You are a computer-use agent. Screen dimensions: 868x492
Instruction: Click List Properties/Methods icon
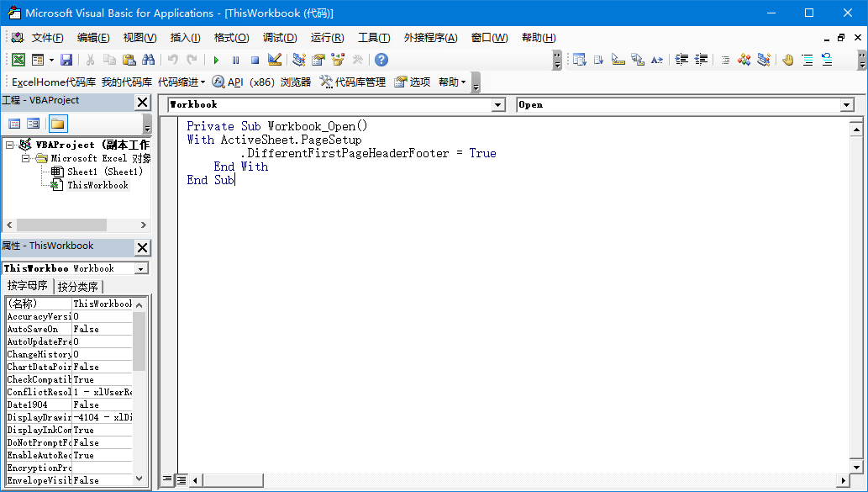[580, 60]
